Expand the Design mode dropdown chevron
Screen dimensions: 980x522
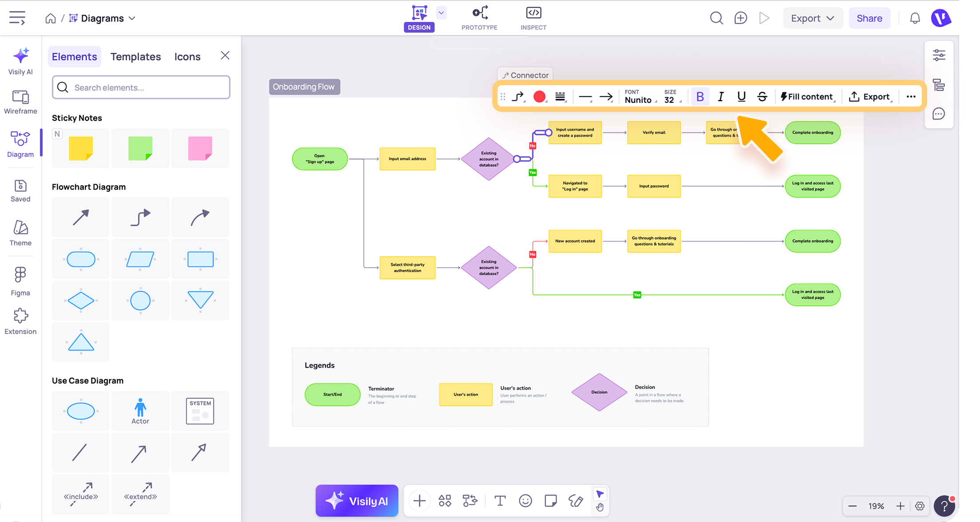click(441, 12)
